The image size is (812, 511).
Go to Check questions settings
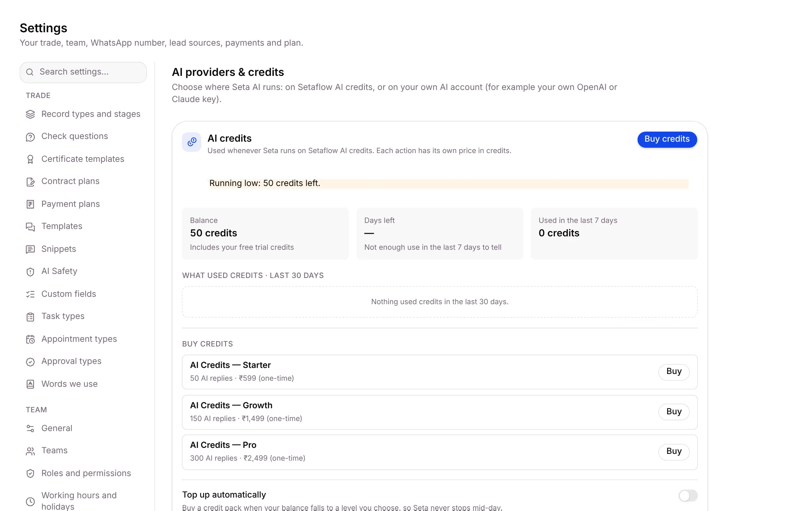83,136
